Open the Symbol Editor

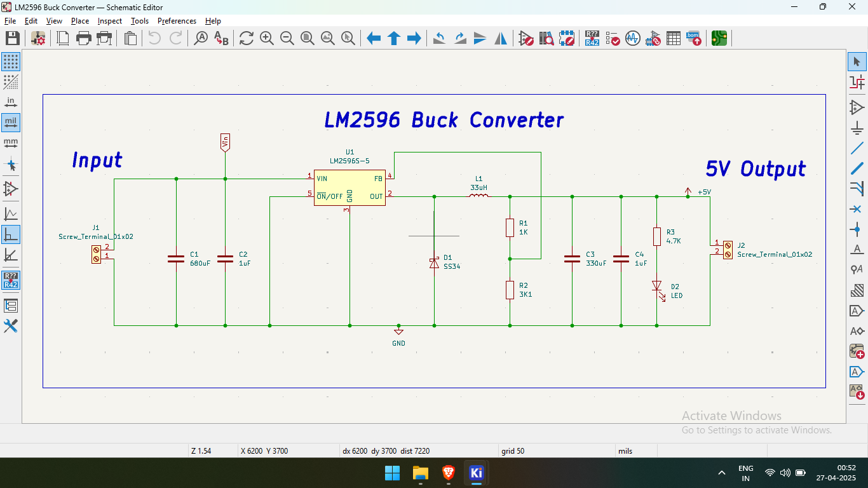click(x=526, y=38)
